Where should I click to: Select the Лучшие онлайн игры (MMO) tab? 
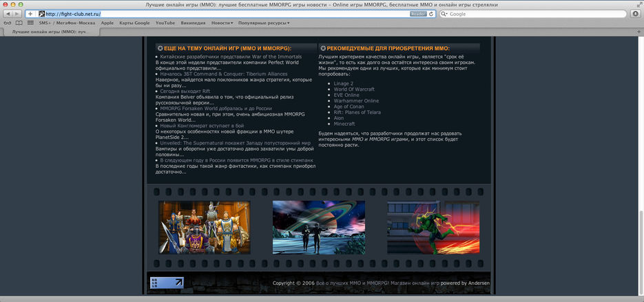coord(50,32)
